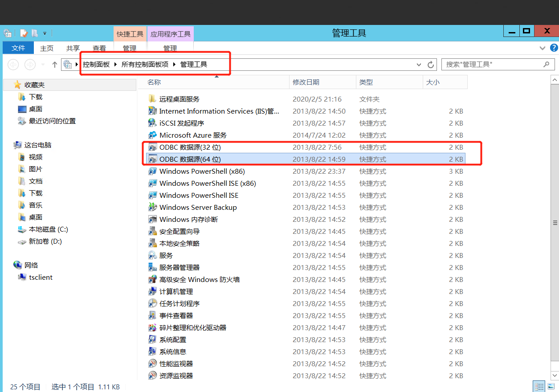Open the 文件 menu
Screen dimensions: 559x392
pyautogui.click(x=18, y=48)
